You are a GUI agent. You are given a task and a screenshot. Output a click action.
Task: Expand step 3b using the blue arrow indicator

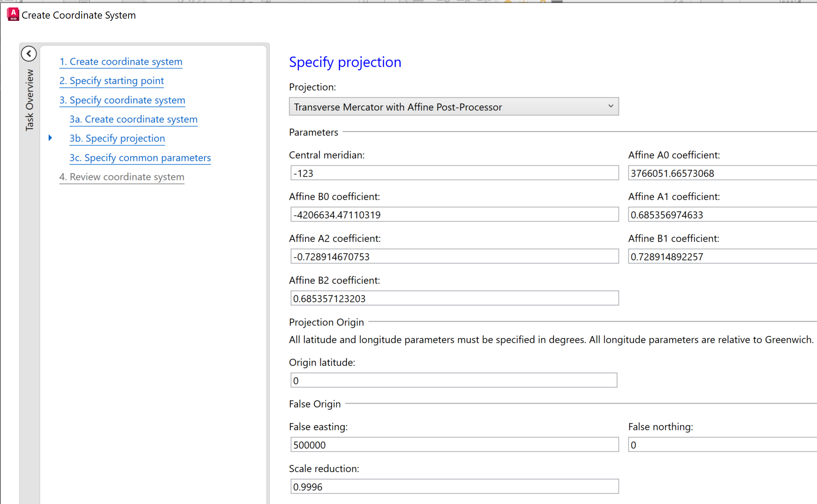[x=50, y=138]
